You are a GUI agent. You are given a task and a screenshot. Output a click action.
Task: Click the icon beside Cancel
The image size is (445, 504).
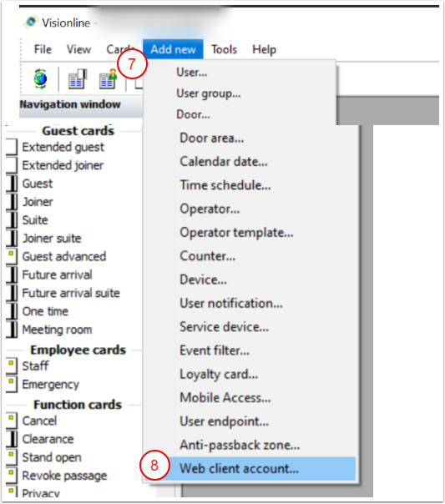pyautogui.click(x=12, y=421)
